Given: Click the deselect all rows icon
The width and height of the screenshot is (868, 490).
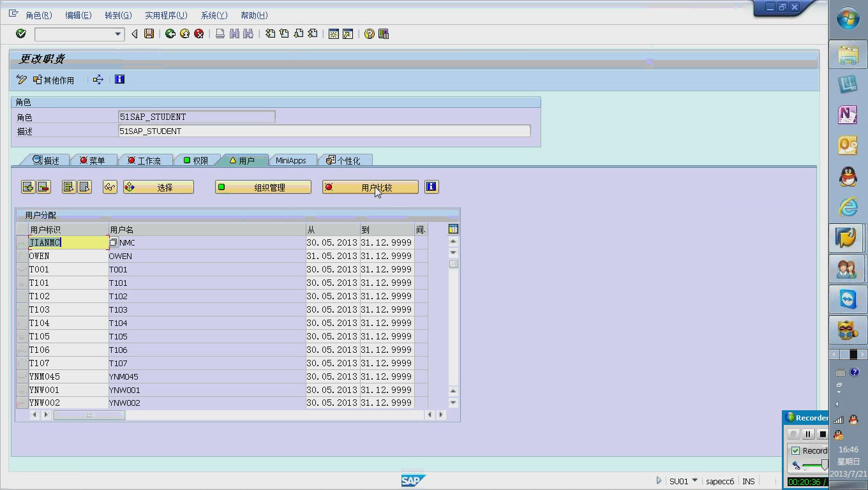Looking at the screenshot, I should coord(84,187).
